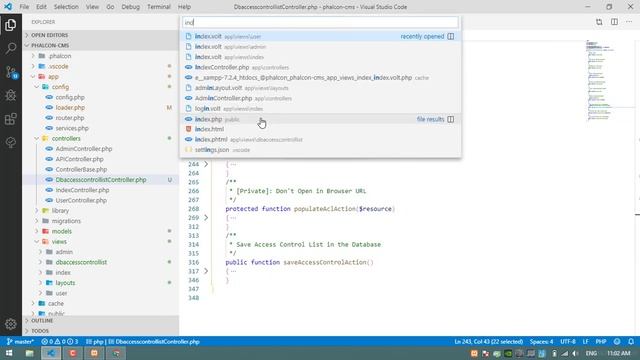Open the red C app in taskbar
The height and width of the screenshot is (360, 640).
click(x=73, y=353)
